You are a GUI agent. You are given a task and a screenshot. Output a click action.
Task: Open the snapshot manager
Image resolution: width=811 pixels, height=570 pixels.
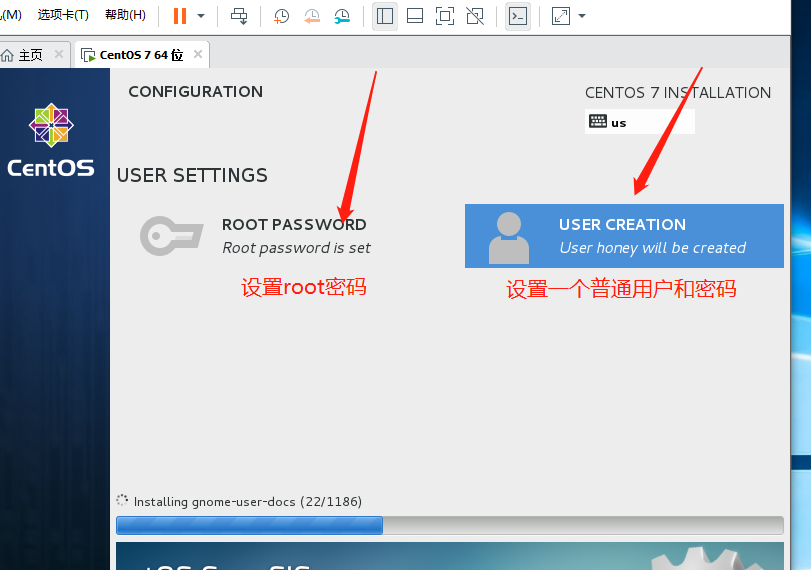pyautogui.click(x=342, y=17)
